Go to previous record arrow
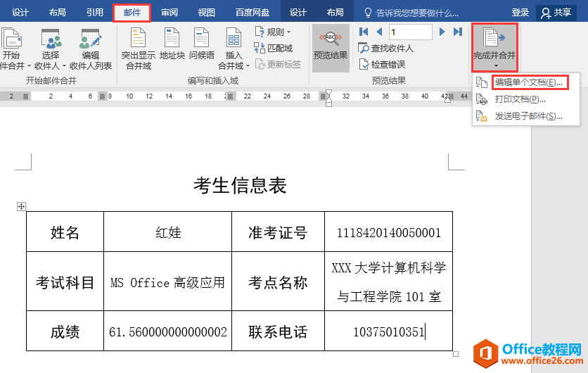Image resolution: width=588 pixels, height=373 pixels. coord(379,32)
